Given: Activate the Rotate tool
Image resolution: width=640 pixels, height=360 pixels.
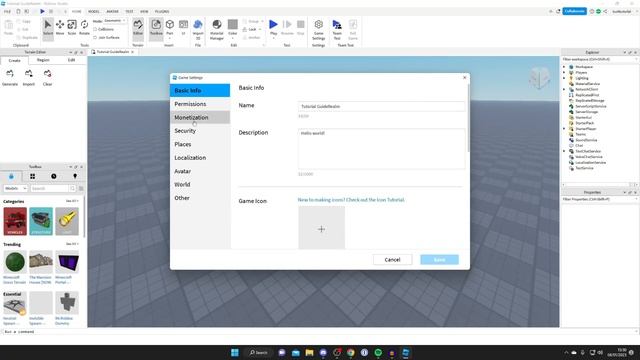Looking at the screenshot, I should (x=84, y=28).
